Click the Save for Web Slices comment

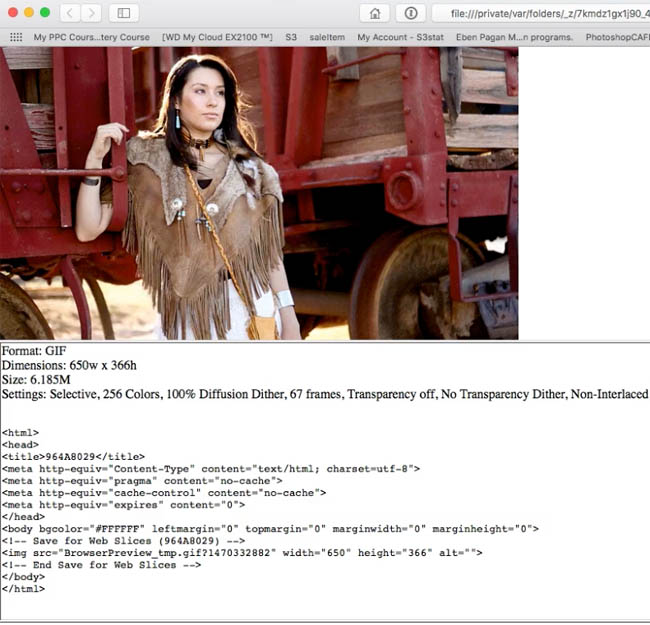point(124,541)
